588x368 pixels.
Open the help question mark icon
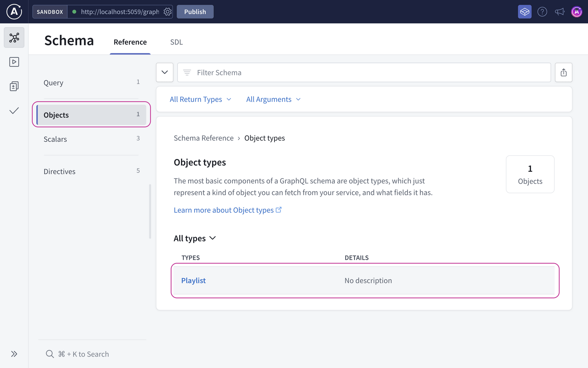point(542,12)
